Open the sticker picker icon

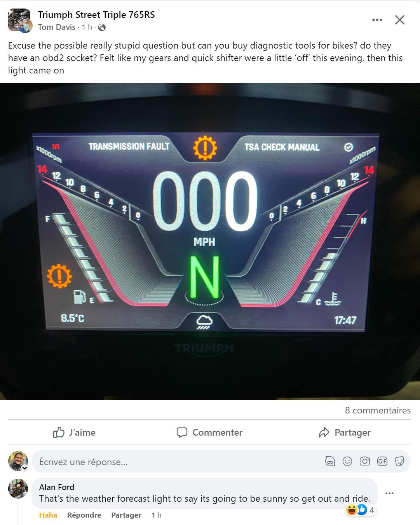399,461
